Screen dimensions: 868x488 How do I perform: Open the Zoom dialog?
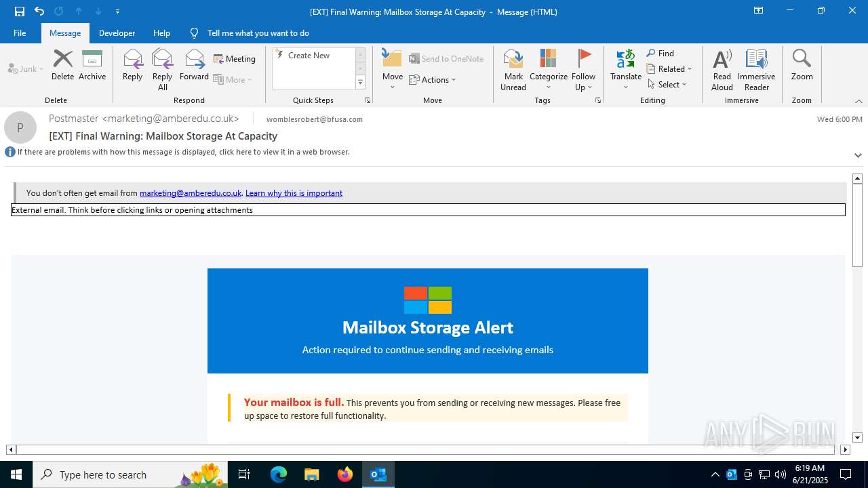tap(802, 65)
